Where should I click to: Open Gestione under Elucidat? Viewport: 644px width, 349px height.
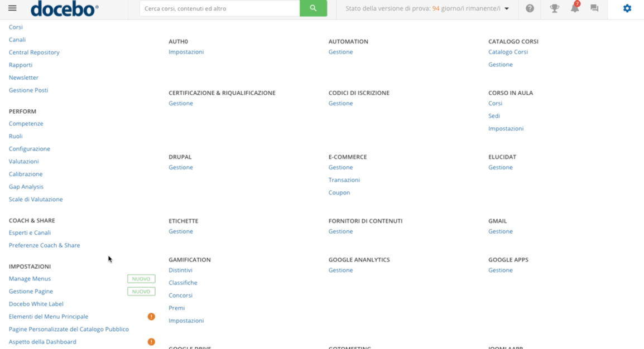[500, 167]
